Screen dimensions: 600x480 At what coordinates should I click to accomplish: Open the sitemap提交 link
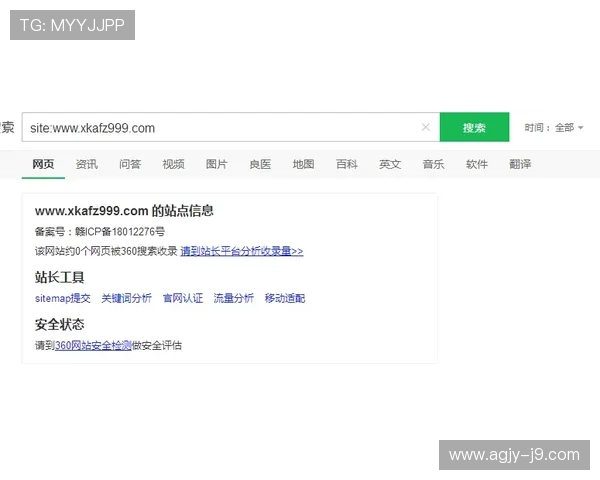(63, 298)
